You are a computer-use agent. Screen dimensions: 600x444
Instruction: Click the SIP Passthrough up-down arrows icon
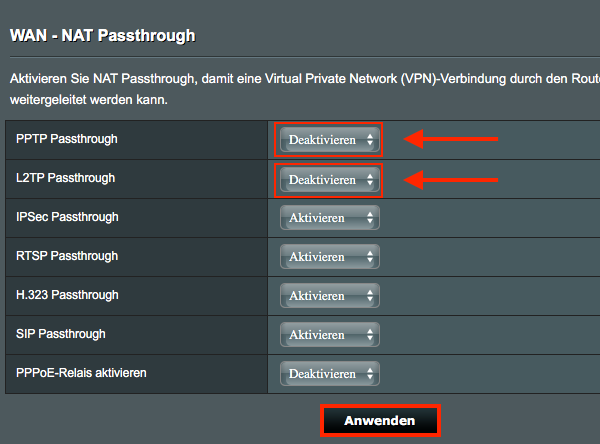[x=370, y=335]
